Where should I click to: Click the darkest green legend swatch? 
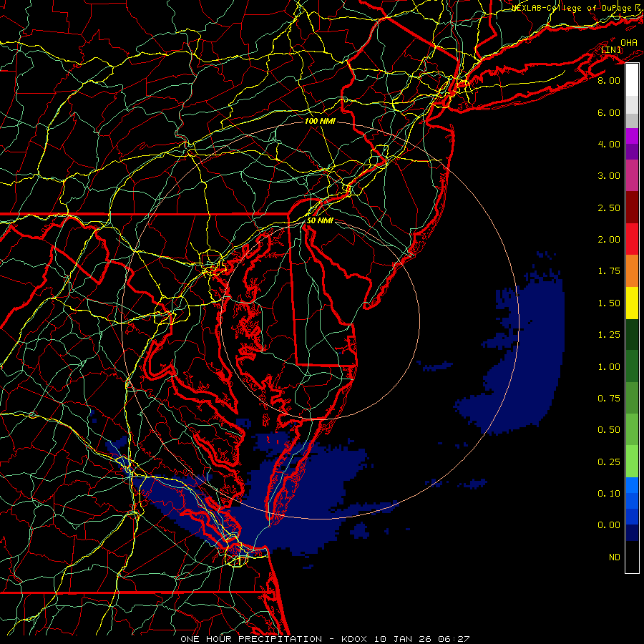tap(632, 334)
